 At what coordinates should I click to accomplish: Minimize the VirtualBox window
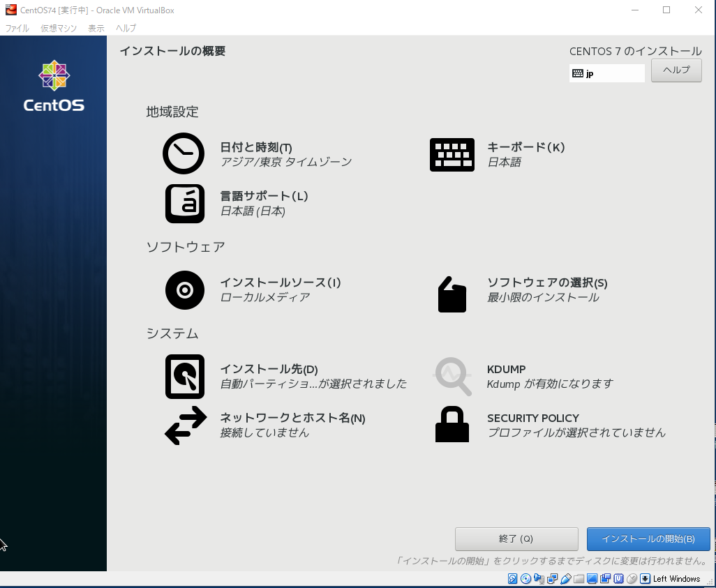[x=635, y=10]
